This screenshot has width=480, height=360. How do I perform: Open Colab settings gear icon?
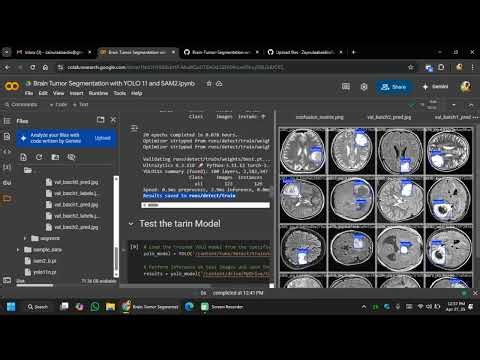(x=364, y=87)
